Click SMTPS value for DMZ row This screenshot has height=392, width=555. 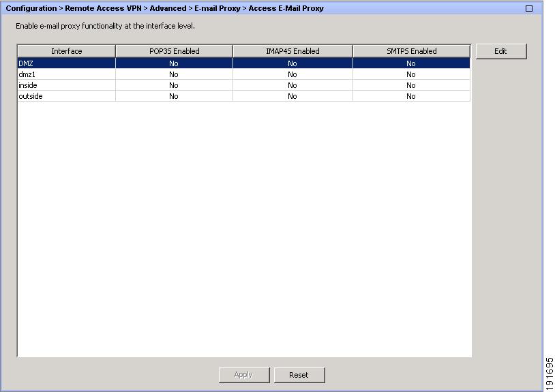[x=411, y=63]
